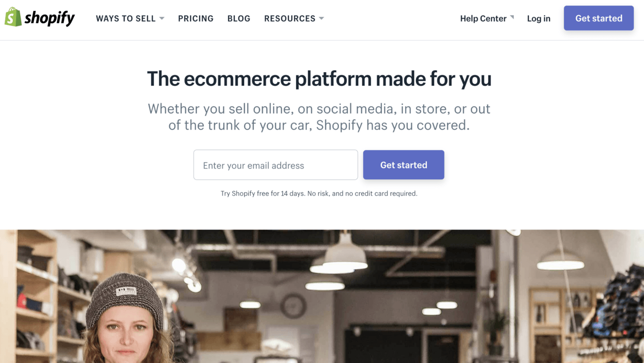Click the green Shopify bag logo icon
This screenshot has height=363, width=644.
point(13,17)
